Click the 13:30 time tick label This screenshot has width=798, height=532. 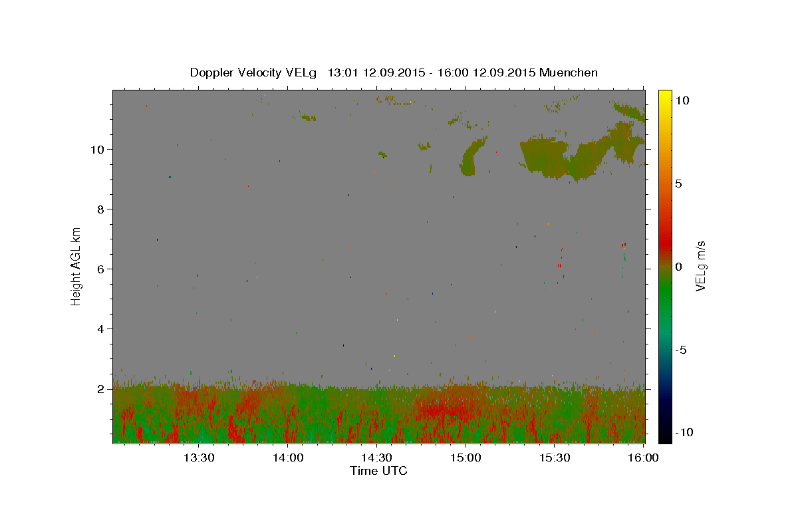coord(198,458)
